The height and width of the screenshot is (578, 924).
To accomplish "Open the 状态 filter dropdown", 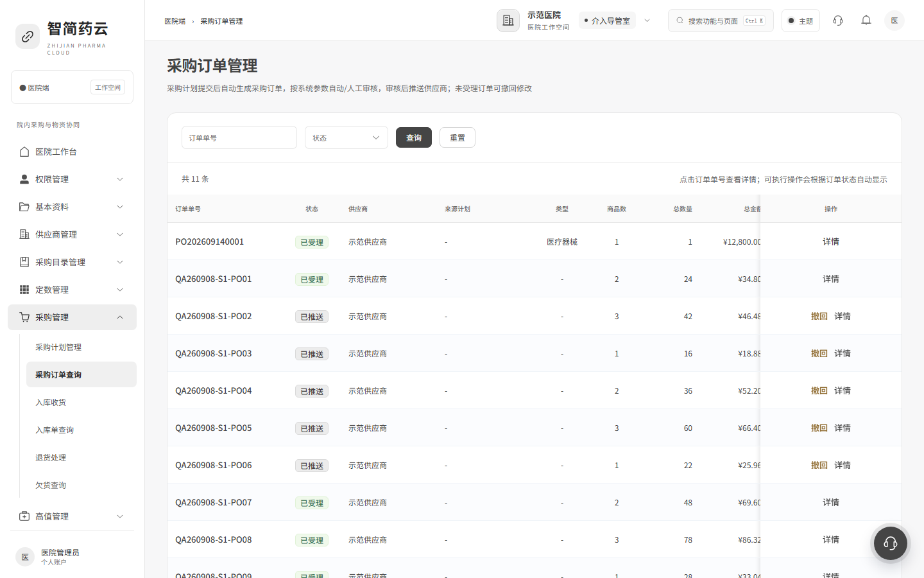I will click(346, 137).
